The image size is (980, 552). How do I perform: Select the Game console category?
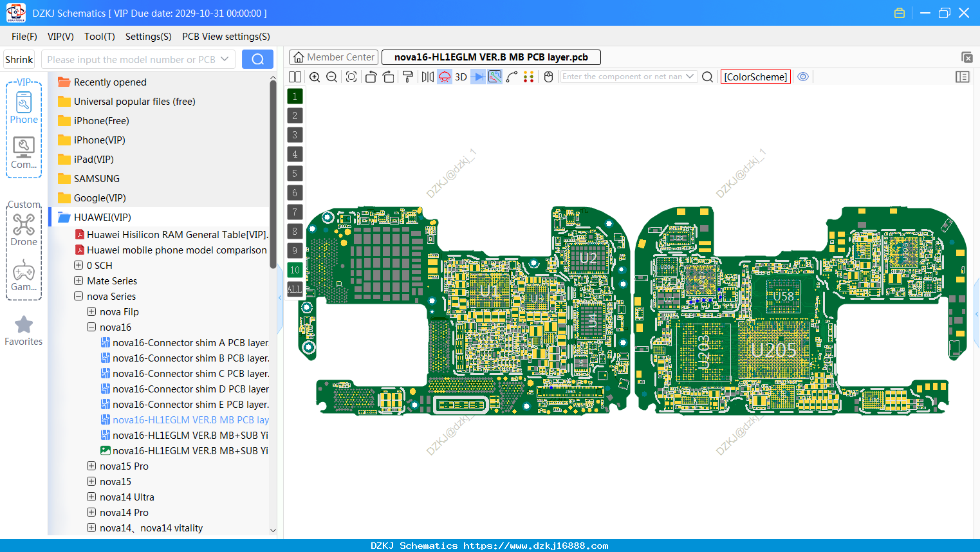pos(24,275)
